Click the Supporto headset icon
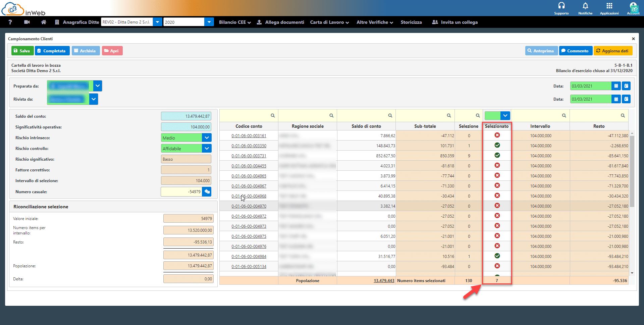This screenshot has height=325, width=644. [561, 6]
